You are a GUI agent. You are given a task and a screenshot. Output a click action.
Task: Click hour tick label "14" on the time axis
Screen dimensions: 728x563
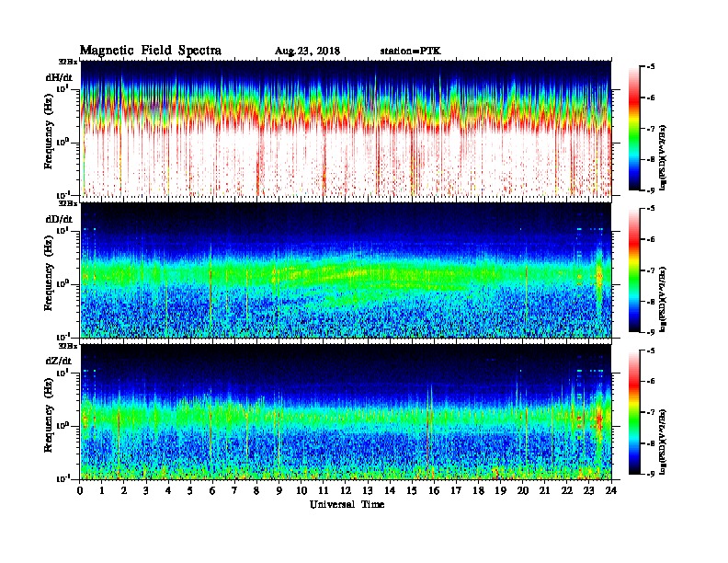[x=390, y=490]
